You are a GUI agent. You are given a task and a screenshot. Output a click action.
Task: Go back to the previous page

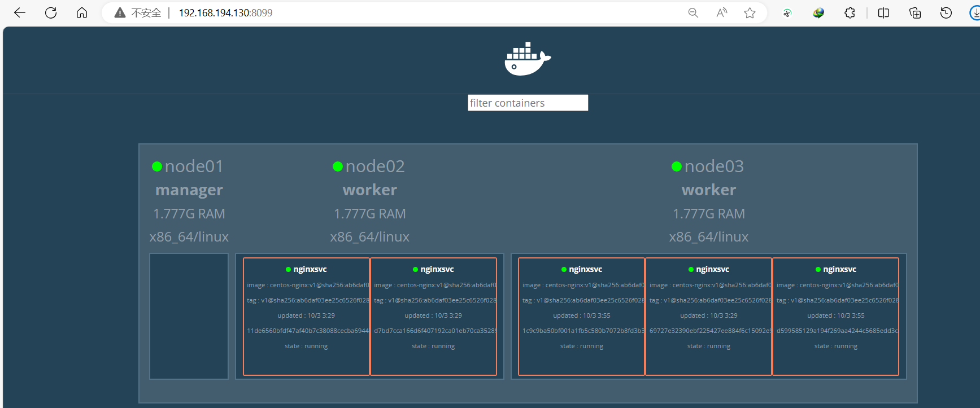tap(20, 12)
